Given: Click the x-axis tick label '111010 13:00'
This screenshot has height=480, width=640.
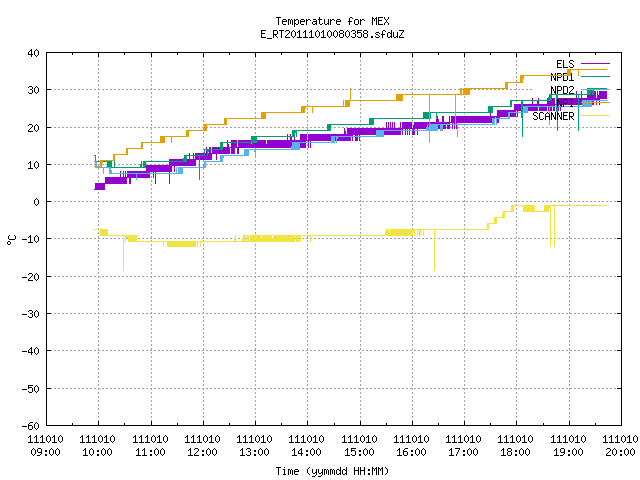Looking at the screenshot, I should (x=254, y=446).
